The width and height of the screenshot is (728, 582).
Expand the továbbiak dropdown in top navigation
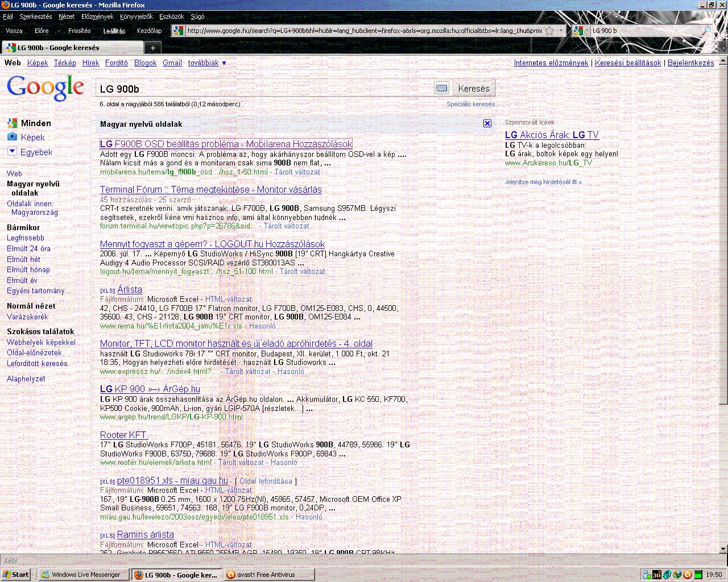click(x=208, y=63)
